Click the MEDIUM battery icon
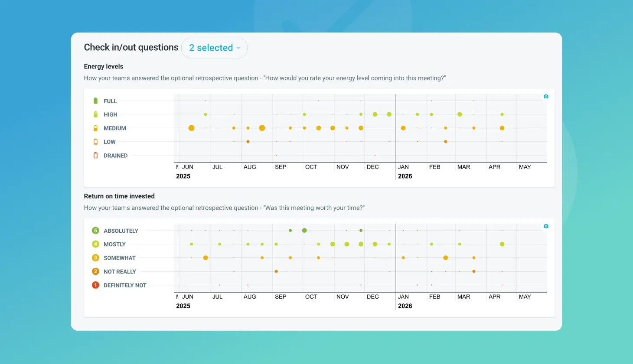633x364 pixels. 96,128
